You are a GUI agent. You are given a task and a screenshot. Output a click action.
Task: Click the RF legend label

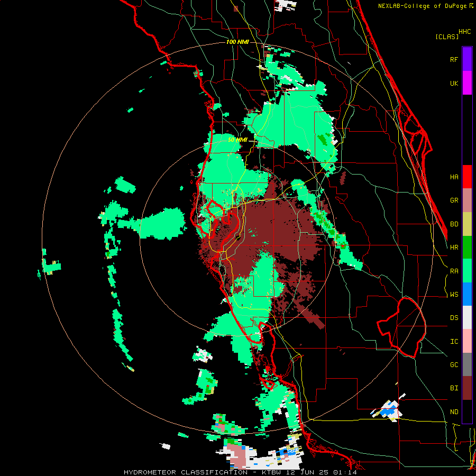pos(454,59)
